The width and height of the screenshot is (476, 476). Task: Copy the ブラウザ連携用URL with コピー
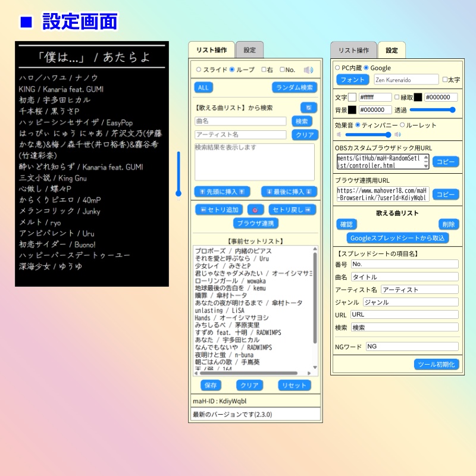click(446, 195)
